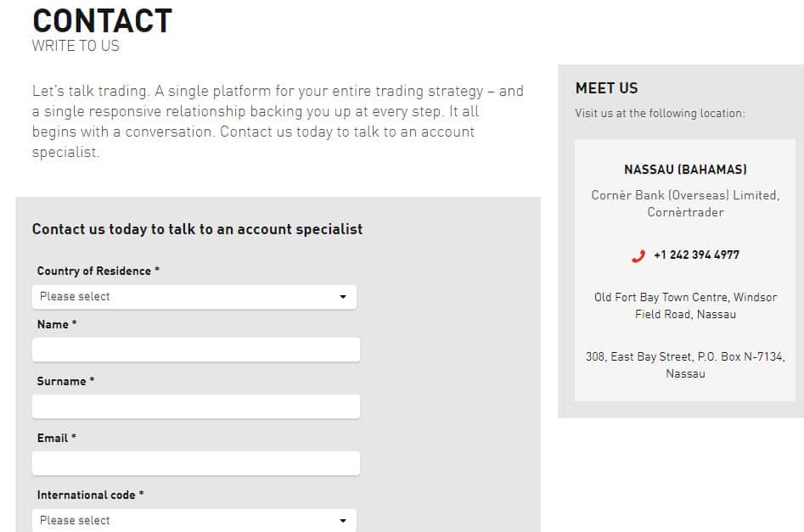Image resolution: width=804 pixels, height=532 pixels.
Task: Click the International code label
Action: point(90,495)
